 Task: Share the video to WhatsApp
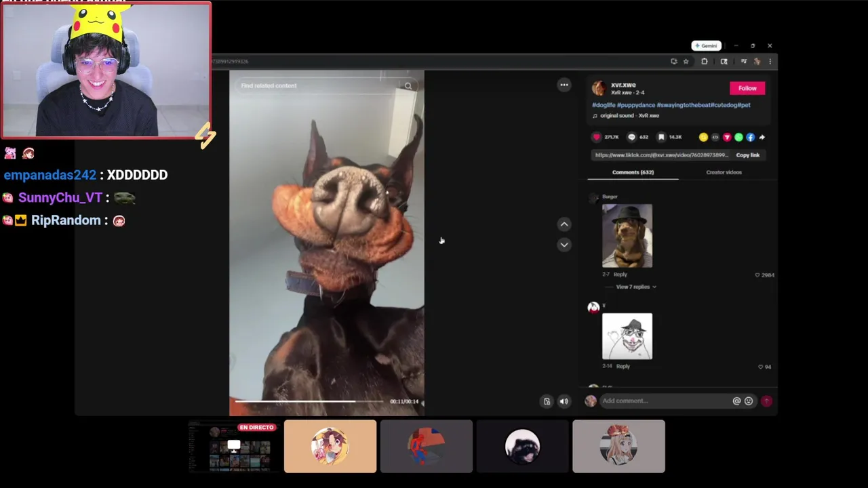[x=738, y=137]
